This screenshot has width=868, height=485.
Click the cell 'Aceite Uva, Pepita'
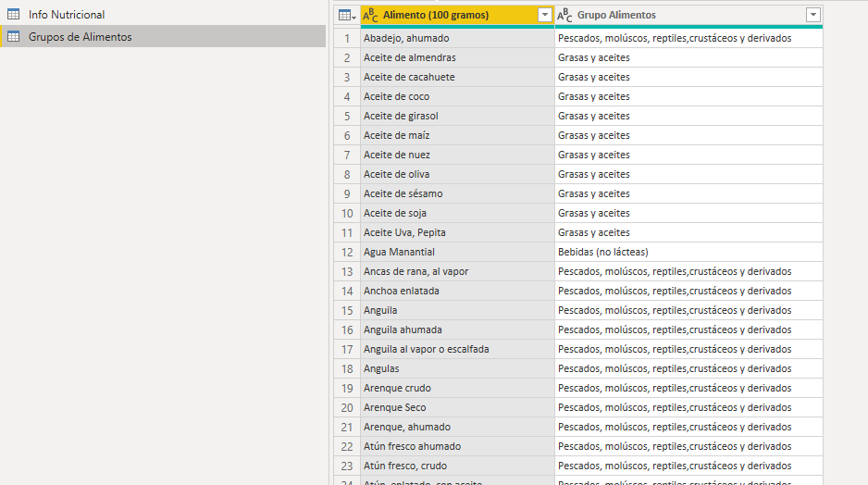point(457,232)
